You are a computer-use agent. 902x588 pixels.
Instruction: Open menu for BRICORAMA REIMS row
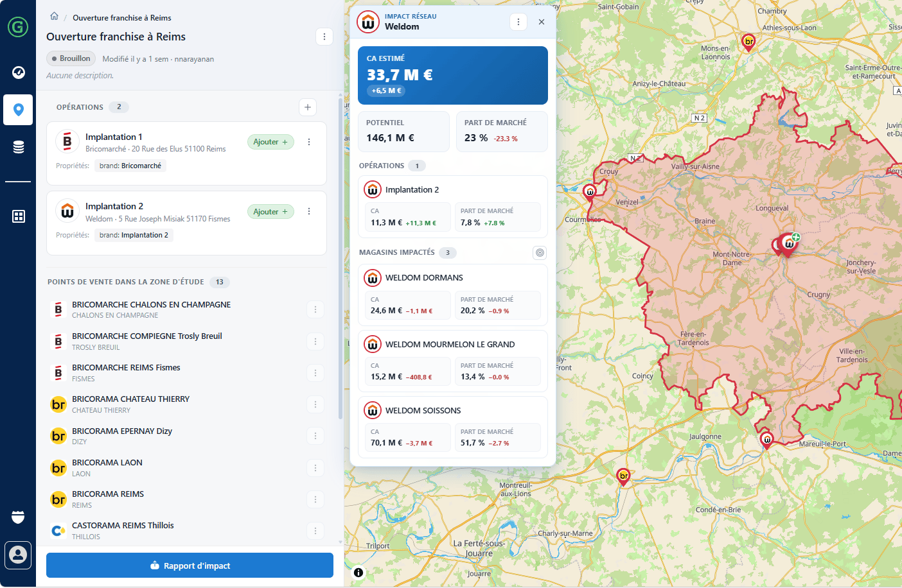click(315, 499)
